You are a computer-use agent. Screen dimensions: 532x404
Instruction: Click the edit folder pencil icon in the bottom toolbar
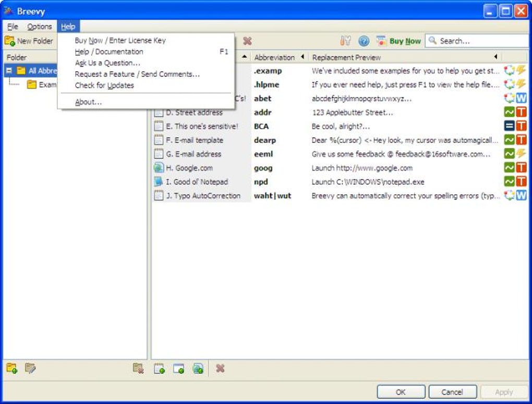(x=30, y=368)
